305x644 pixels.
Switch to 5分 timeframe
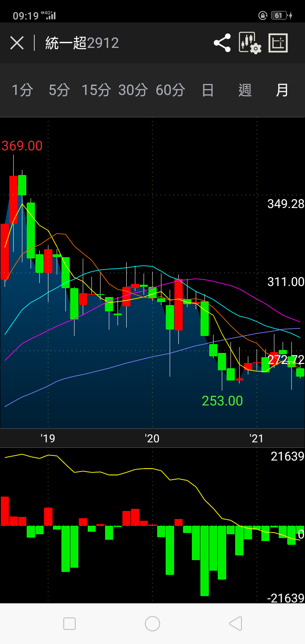[59, 90]
